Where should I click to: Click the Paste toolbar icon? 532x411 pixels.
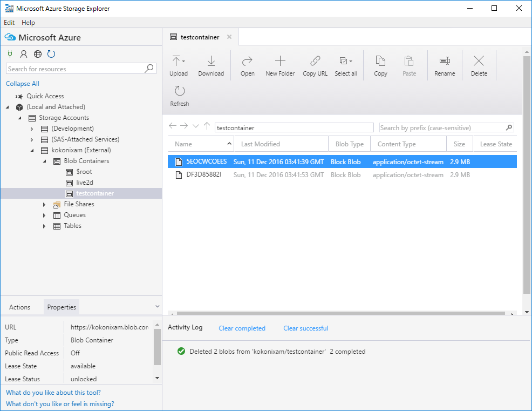(x=409, y=61)
